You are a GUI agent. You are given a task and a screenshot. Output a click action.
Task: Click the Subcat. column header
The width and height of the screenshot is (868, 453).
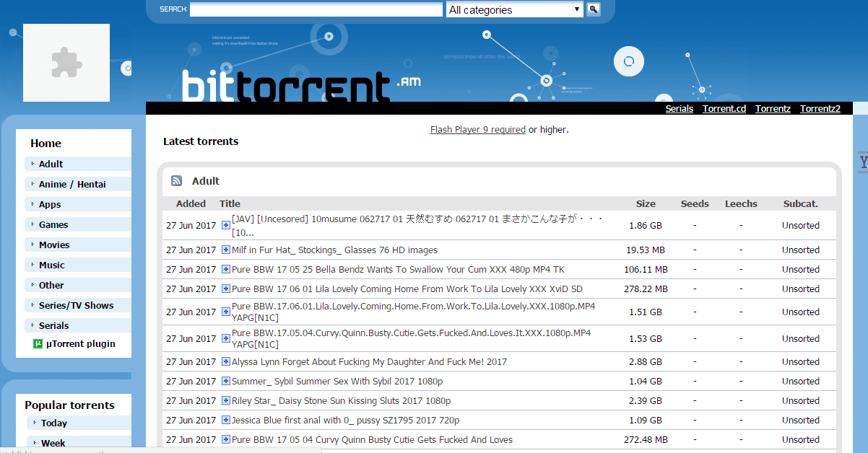point(801,203)
